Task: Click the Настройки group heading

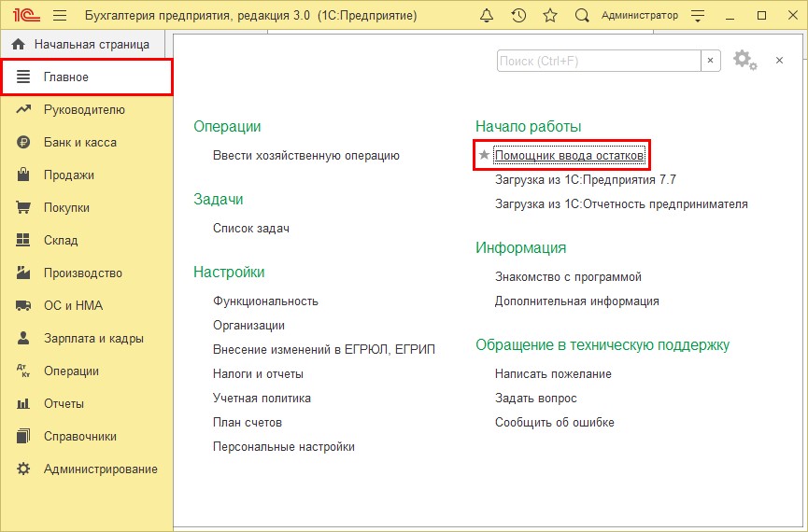Action: click(229, 272)
